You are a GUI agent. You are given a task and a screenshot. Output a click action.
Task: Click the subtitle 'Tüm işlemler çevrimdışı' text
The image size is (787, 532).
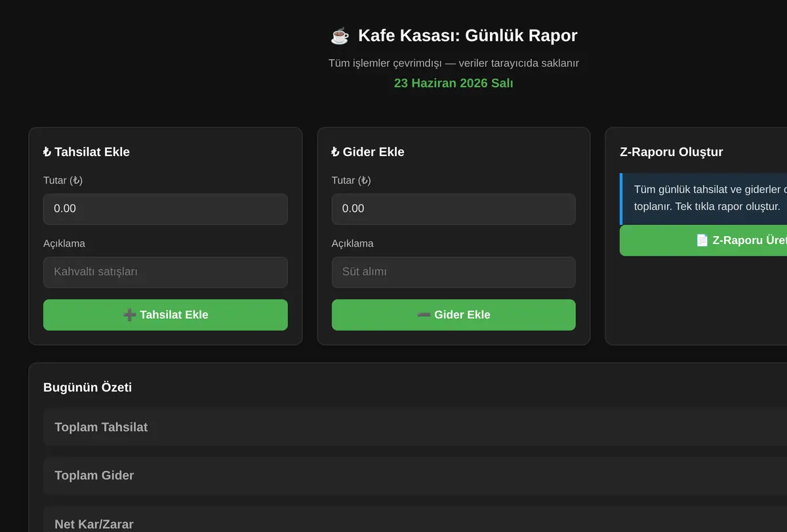coord(385,63)
